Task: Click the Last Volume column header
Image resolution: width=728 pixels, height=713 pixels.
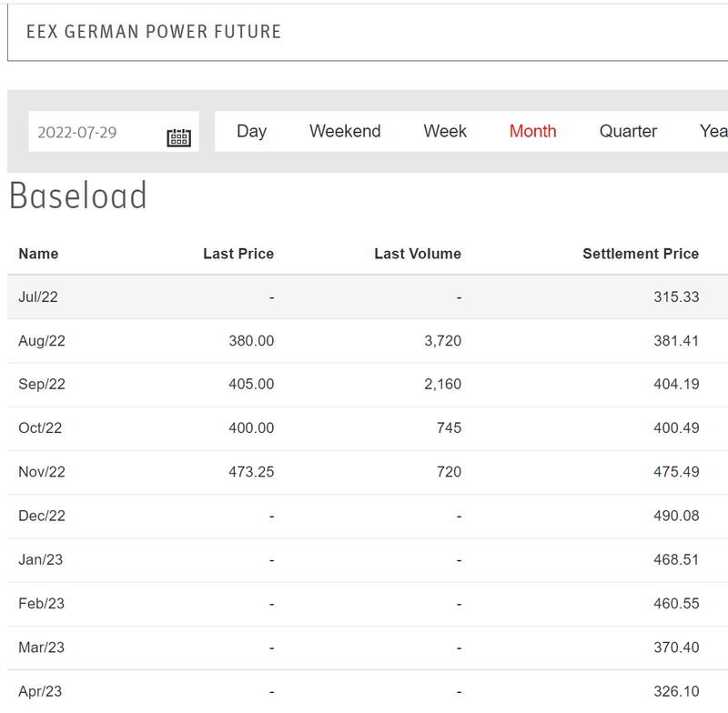Action: pyautogui.click(x=418, y=254)
